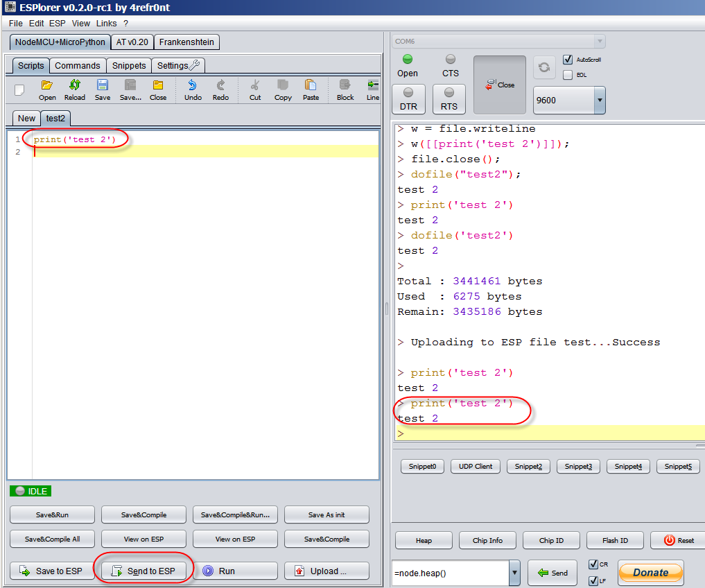Click the =node.heap() command input field
Viewport: 705px width, 588px height.
click(x=451, y=573)
